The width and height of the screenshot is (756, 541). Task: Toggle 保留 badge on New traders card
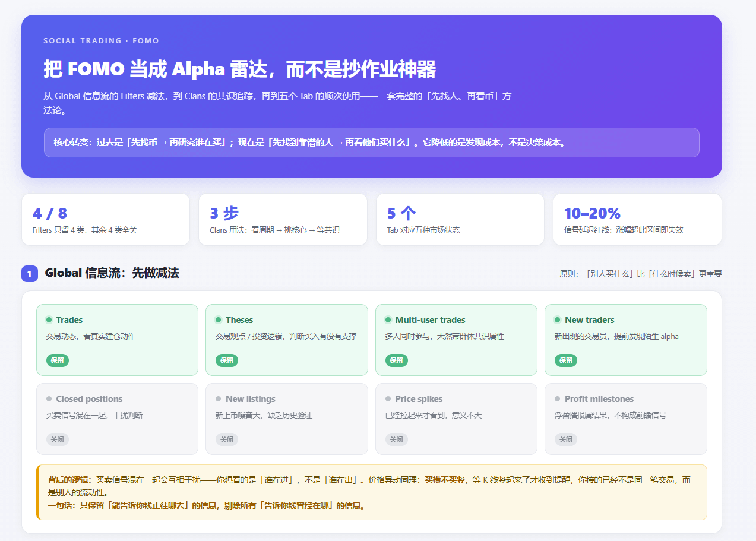point(566,360)
